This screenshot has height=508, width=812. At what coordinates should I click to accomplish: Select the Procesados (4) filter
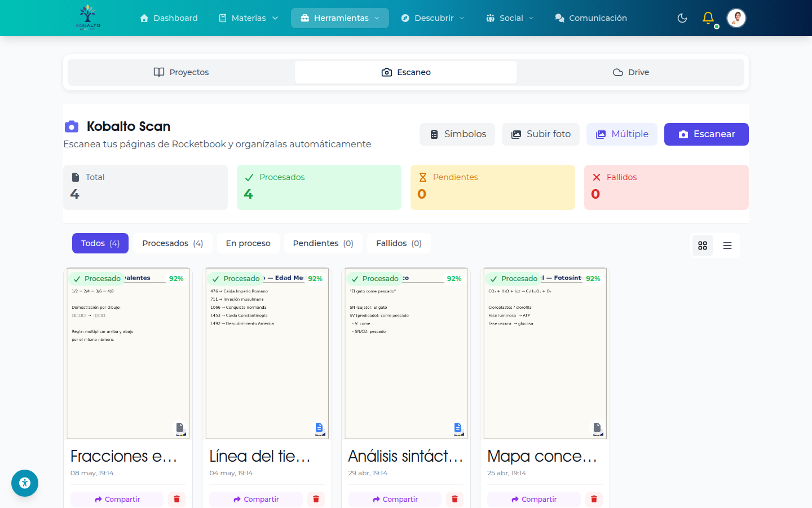click(173, 243)
